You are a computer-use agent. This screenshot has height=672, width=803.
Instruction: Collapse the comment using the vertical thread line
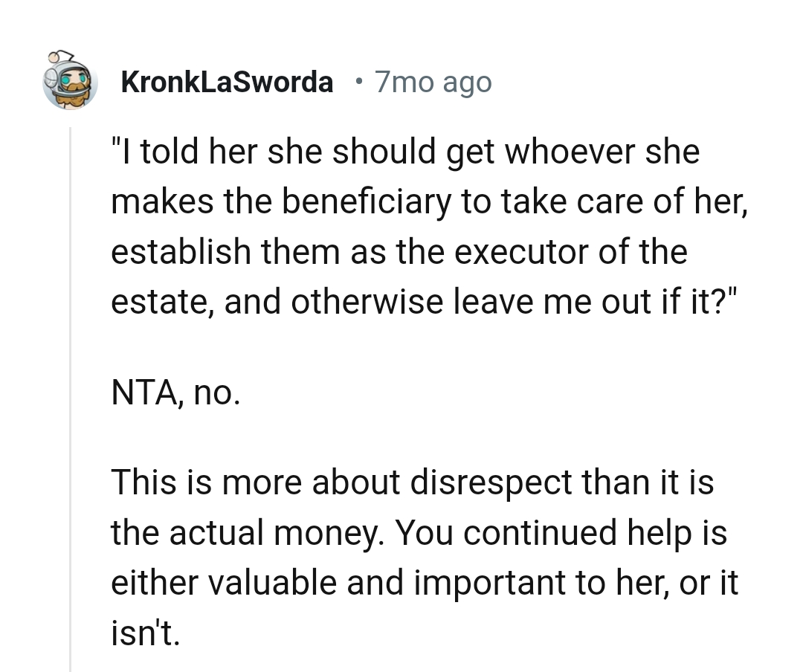[x=70, y=401]
